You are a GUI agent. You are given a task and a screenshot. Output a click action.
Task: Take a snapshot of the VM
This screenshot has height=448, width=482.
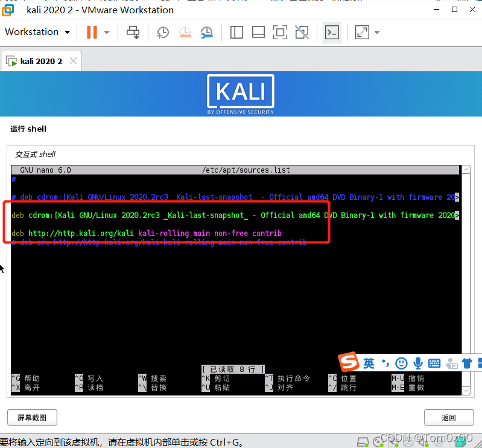pos(163,33)
